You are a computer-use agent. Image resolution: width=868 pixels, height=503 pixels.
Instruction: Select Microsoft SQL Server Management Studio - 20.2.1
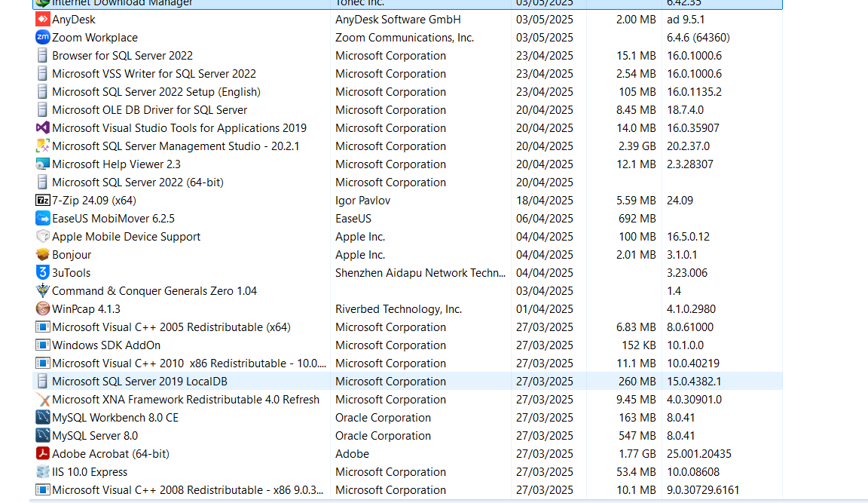click(x=176, y=146)
